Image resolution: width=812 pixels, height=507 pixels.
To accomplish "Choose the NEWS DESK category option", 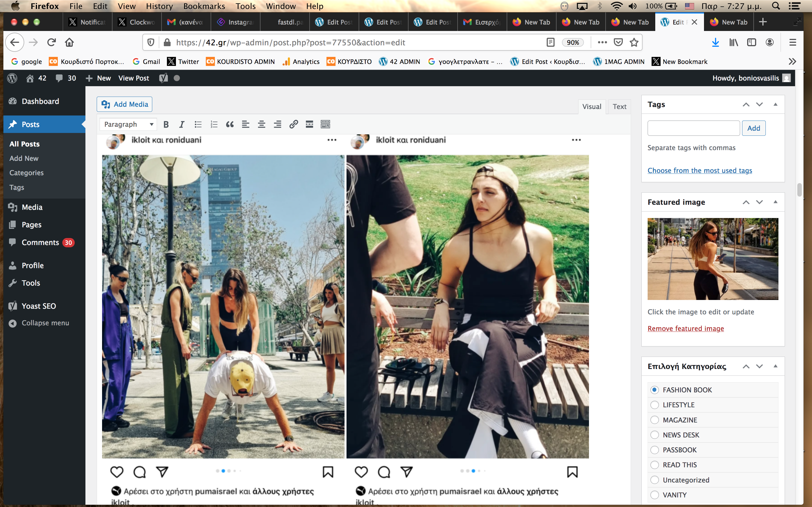I will coord(654,435).
